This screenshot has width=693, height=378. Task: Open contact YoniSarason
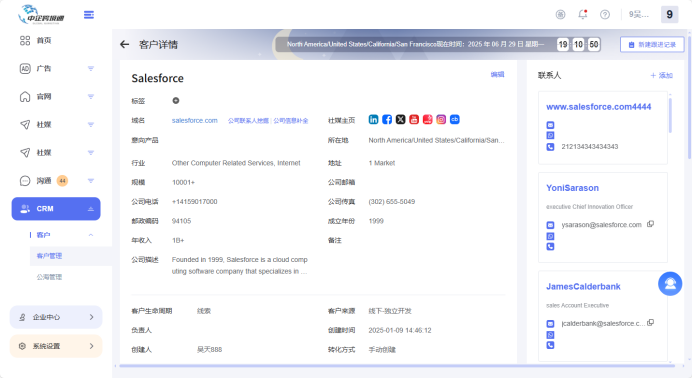point(572,188)
